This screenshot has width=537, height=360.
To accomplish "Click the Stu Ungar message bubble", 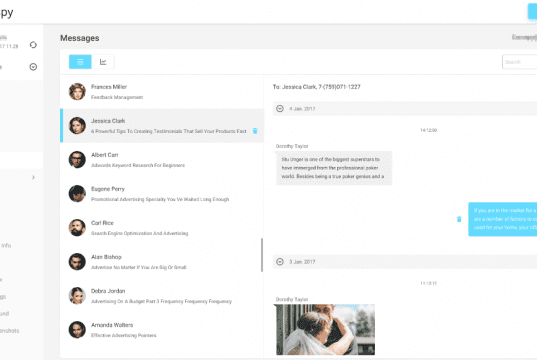I will 334,168.
